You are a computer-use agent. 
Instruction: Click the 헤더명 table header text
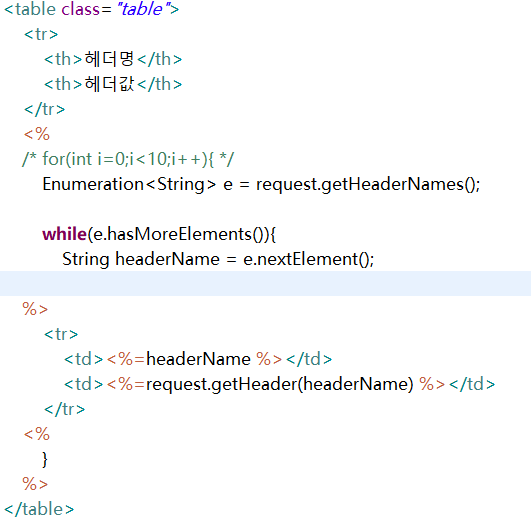(109, 59)
